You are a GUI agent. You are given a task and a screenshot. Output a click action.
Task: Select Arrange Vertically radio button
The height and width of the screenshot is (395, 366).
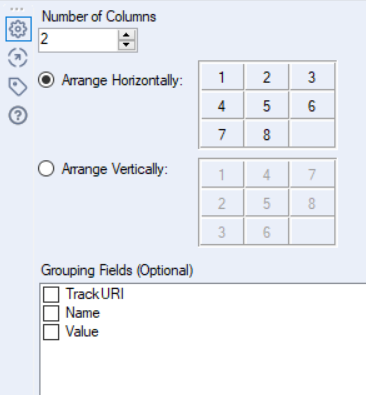[46, 169]
